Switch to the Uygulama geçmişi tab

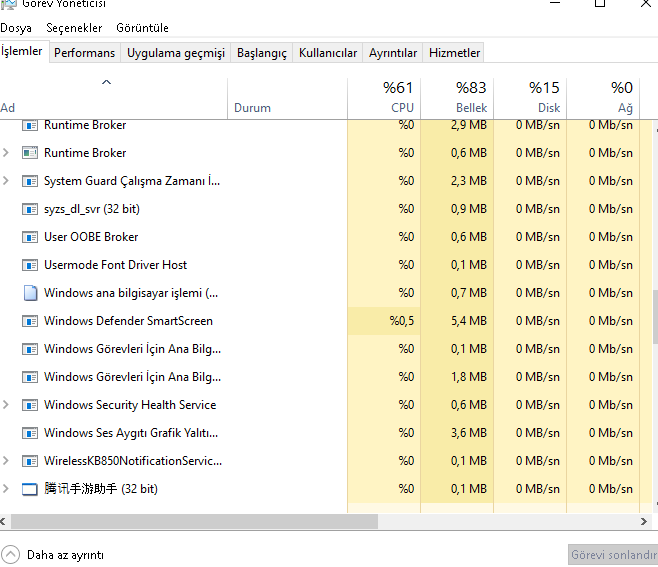[x=176, y=53]
